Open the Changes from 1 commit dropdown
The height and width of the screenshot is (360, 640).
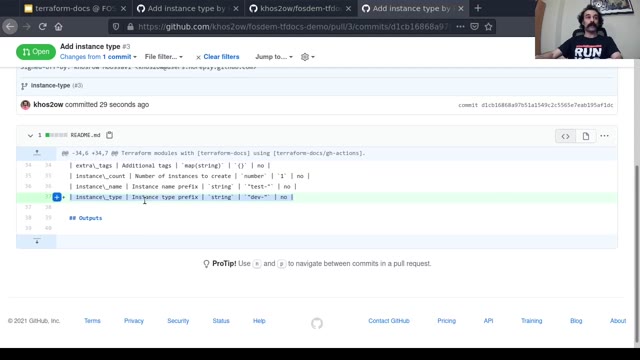coord(98,57)
